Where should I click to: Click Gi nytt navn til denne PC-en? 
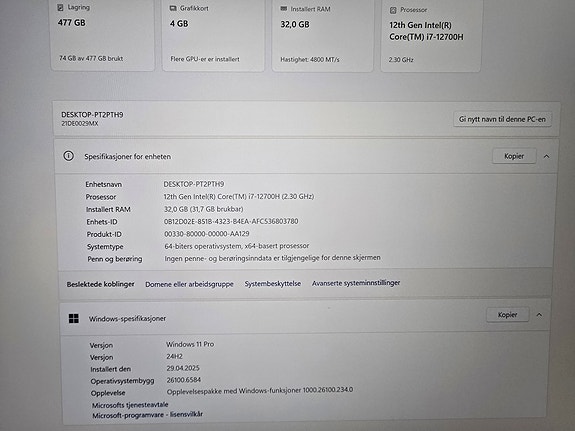[502, 119]
